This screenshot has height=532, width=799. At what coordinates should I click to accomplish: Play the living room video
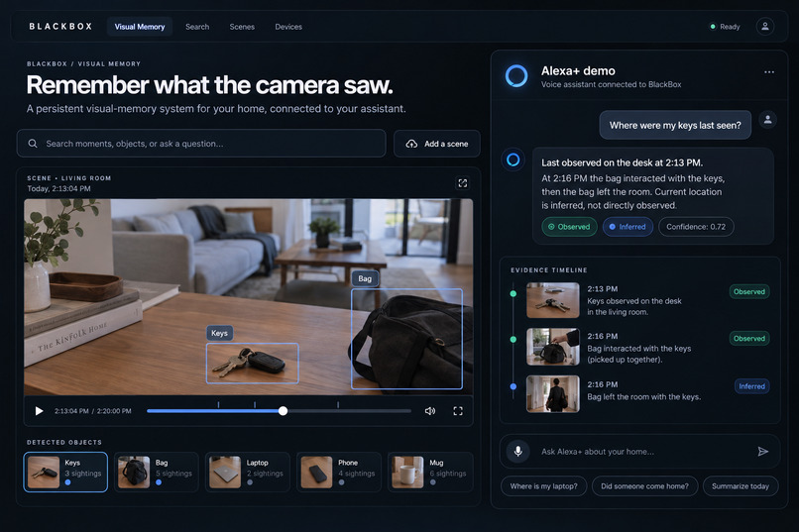(40, 411)
